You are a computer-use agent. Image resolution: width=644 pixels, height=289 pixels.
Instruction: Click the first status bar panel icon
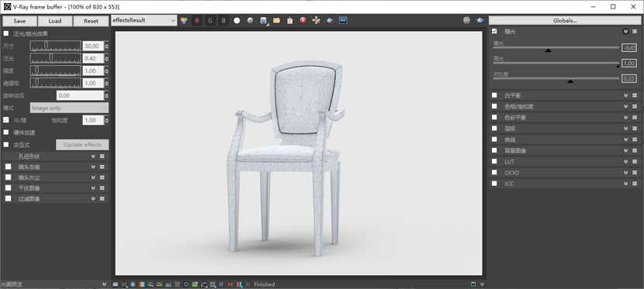click(x=115, y=284)
